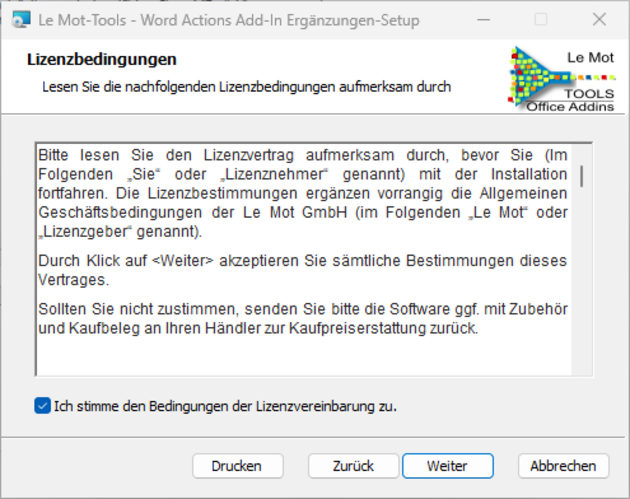Click paragraph starting 'Sollten Sie nicht zustimmen'
630x499 pixels.
coord(303,319)
